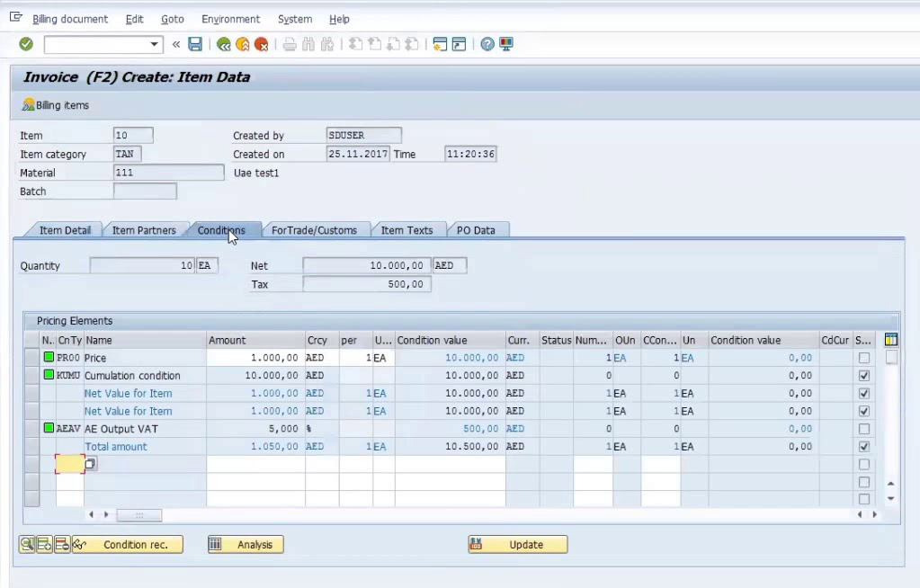Tick the statistical checkbox in PR00 Price row
This screenshot has height=588, width=920.
coord(863,358)
